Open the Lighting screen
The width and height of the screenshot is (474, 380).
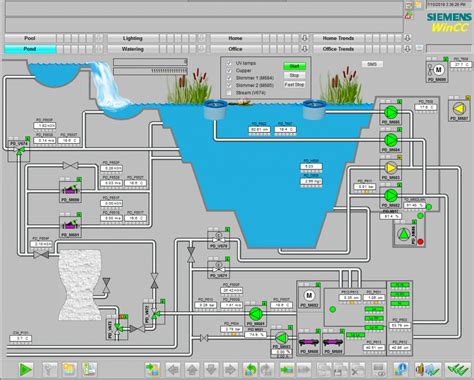[x=133, y=38]
